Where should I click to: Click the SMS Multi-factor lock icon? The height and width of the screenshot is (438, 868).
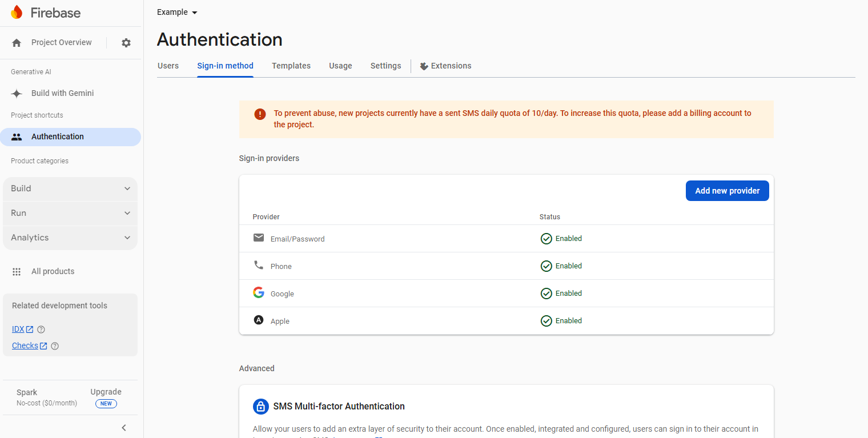pyautogui.click(x=260, y=407)
